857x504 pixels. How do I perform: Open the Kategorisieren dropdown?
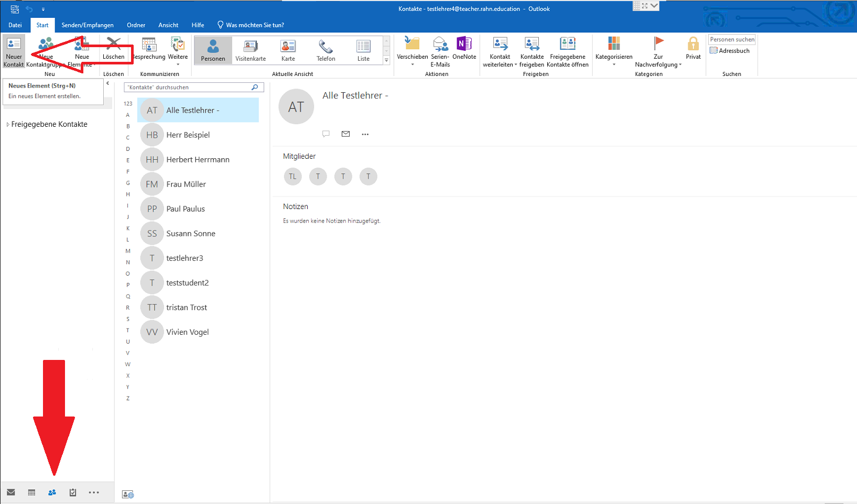coord(614,52)
